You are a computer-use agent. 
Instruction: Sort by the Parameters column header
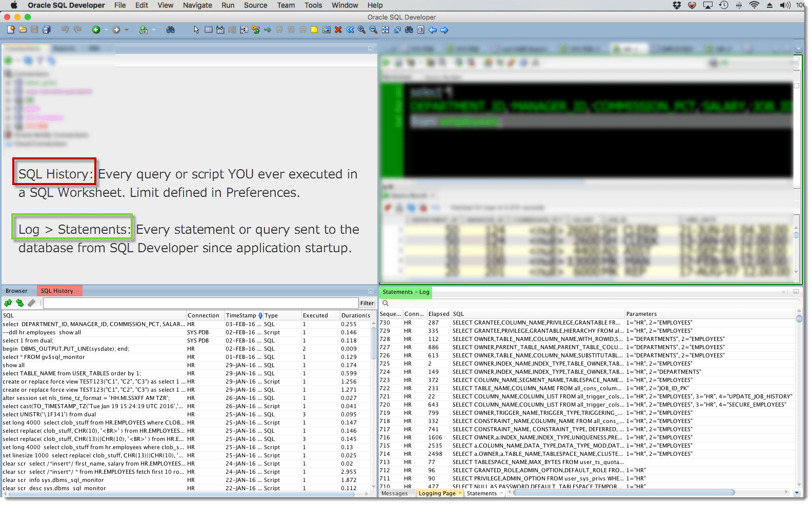[x=710, y=314]
